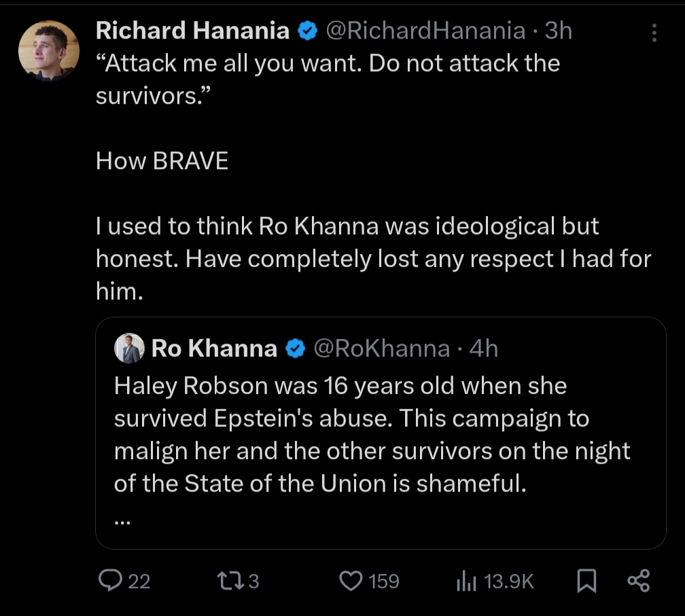Click the "How BRAVE" tweet text
This screenshot has height=616, width=685.
pos(162,161)
